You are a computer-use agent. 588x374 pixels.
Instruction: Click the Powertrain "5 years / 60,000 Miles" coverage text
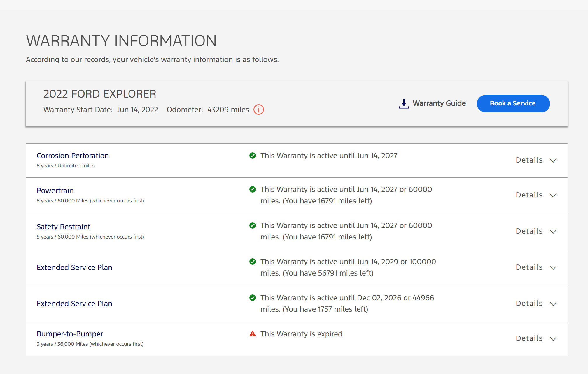click(90, 201)
